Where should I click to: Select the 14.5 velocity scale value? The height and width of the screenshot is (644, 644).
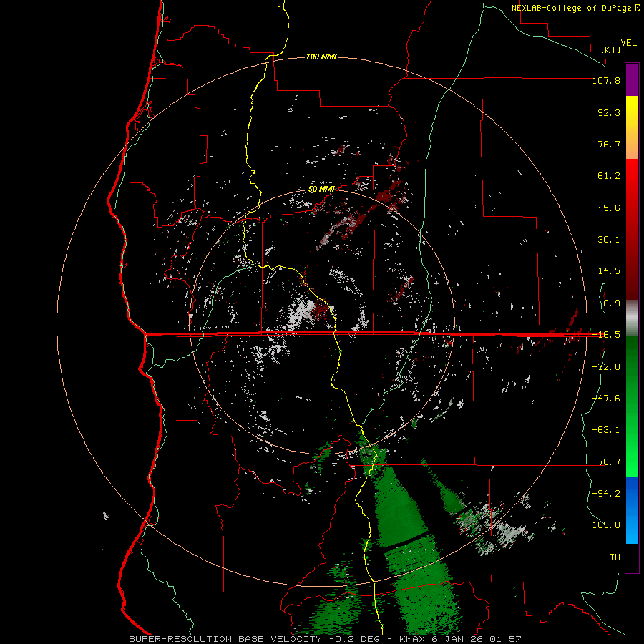click(609, 271)
